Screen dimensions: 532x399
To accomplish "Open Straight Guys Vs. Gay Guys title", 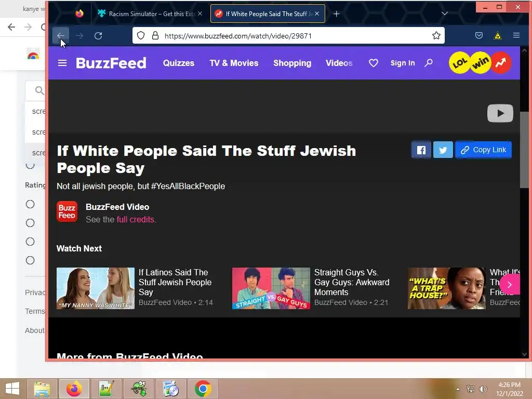I will click(352, 282).
